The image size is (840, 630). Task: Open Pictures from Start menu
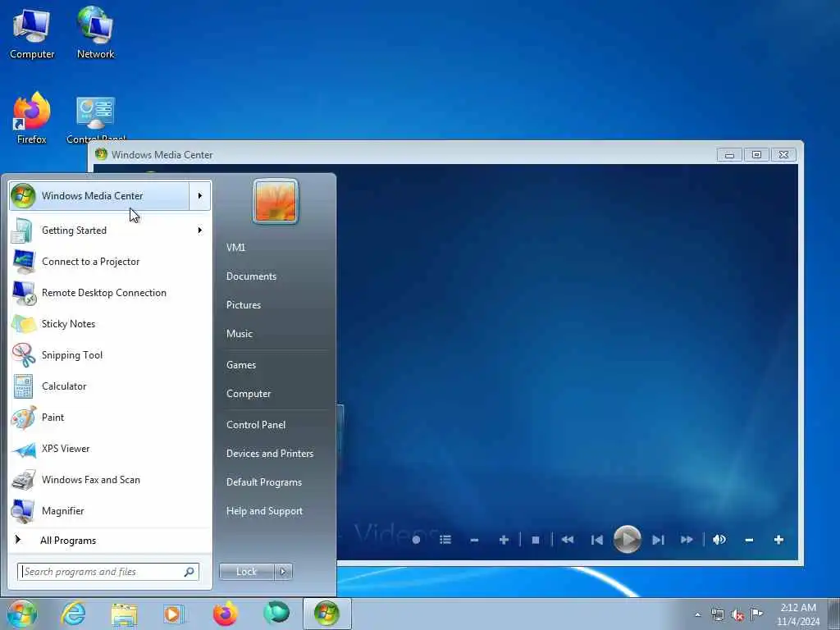click(243, 305)
